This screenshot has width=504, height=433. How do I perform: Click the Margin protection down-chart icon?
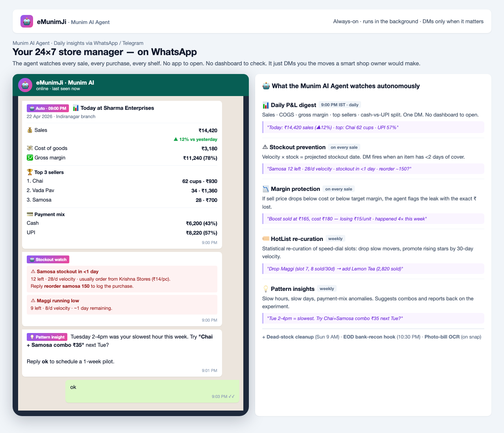pyautogui.click(x=266, y=189)
